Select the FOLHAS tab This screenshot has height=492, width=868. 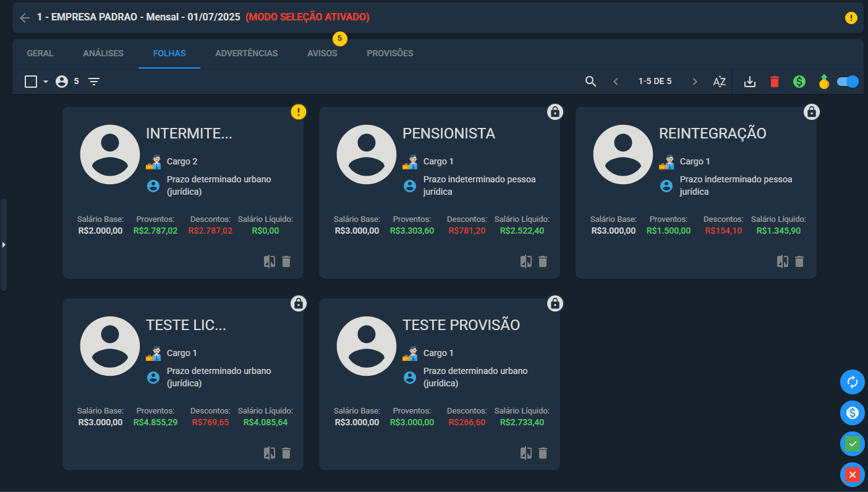click(x=169, y=53)
